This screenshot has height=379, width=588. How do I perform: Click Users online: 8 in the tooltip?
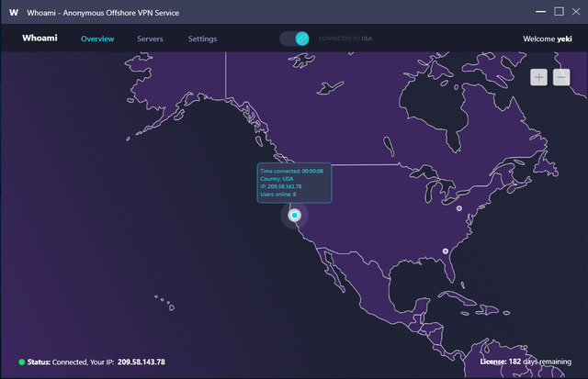(278, 194)
